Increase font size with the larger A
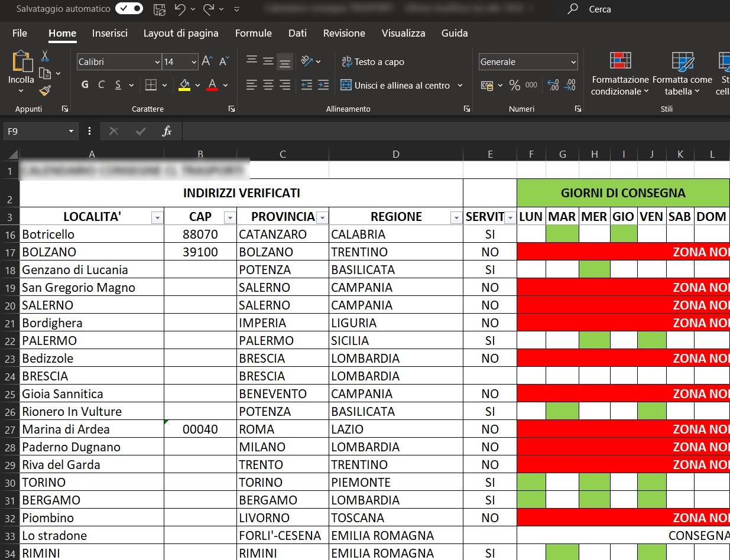Image resolution: width=730 pixels, height=560 pixels. coord(207,61)
